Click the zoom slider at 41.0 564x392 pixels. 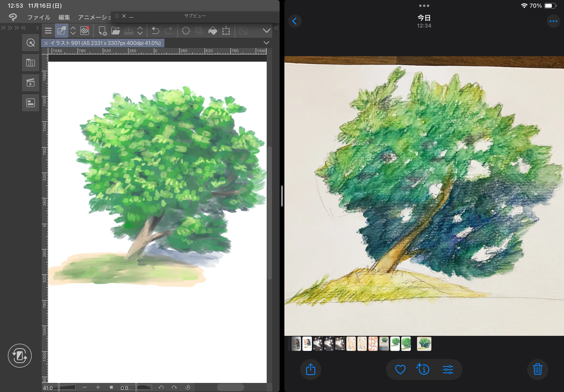[x=59, y=388]
